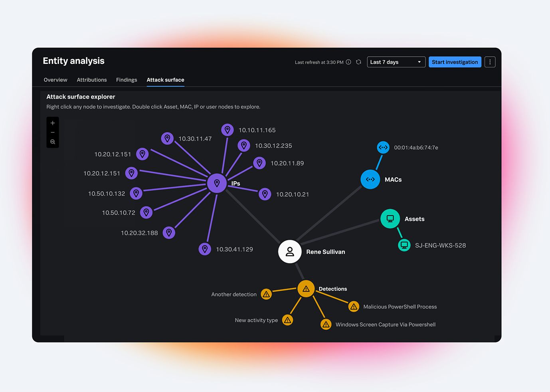Click the Detections warning node
550x392 pixels.
point(306,288)
